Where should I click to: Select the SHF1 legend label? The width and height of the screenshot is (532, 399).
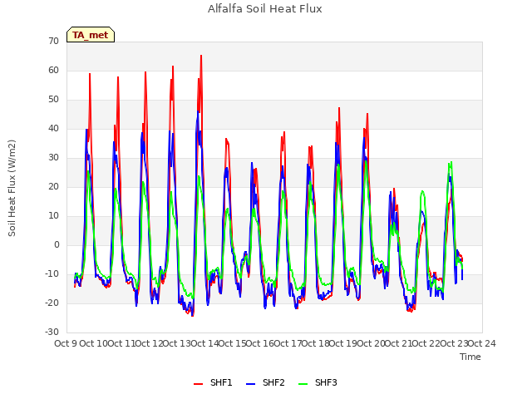(221, 382)
